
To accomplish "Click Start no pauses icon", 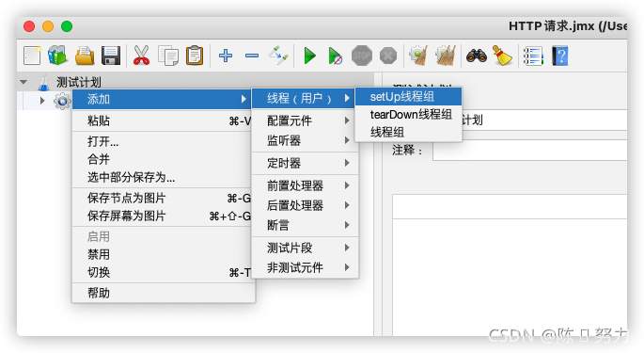I will coord(335,56).
